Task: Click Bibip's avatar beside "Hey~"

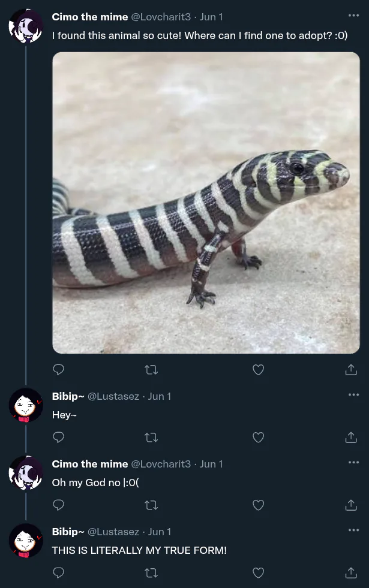Action: point(26,405)
